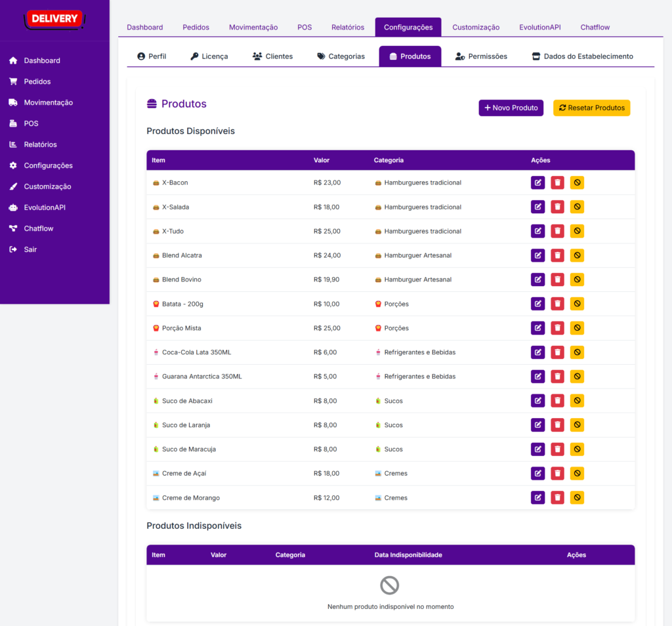Click the Sair logout icon at sidebar bottom
672x626 pixels.
coord(13,249)
